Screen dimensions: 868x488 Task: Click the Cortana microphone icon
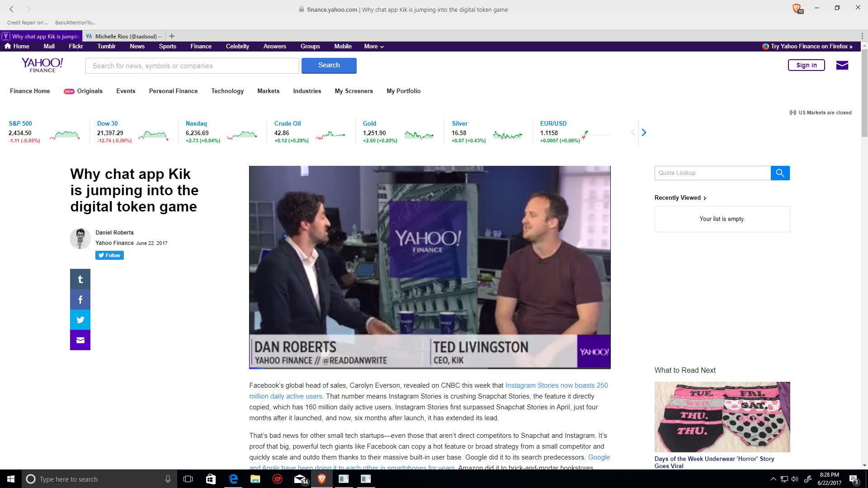click(x=168, y=479)
